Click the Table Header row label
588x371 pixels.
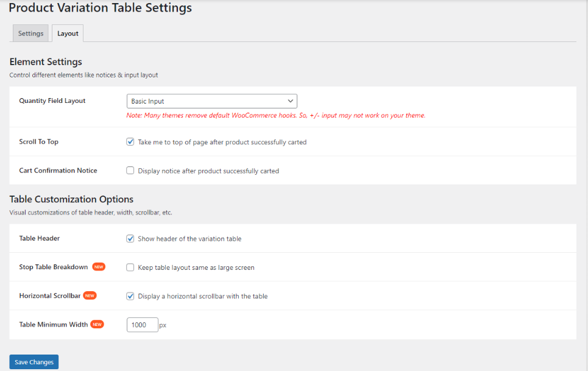(40, 238)
